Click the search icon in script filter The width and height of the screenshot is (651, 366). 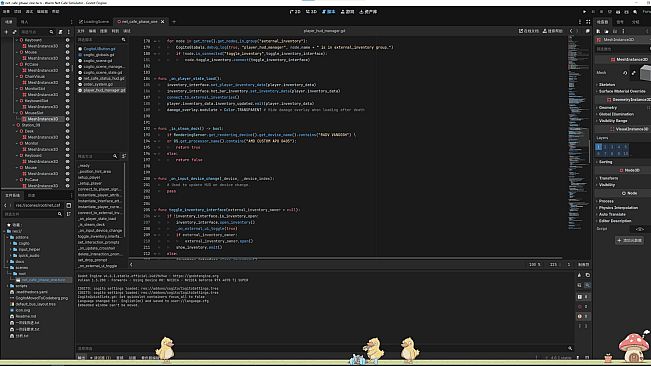[123, 39]
